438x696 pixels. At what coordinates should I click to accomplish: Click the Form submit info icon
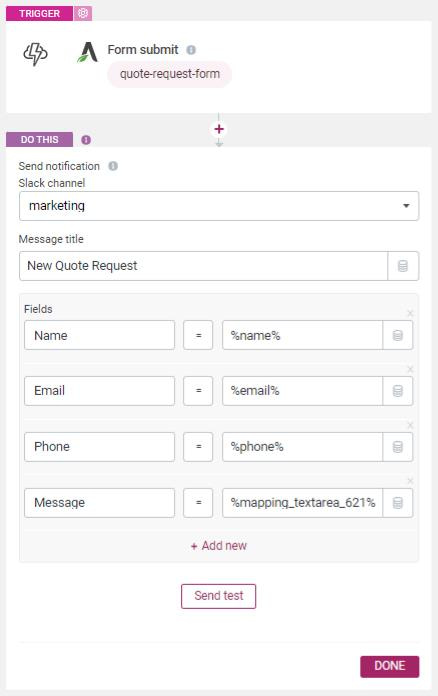tap(191, 50)
